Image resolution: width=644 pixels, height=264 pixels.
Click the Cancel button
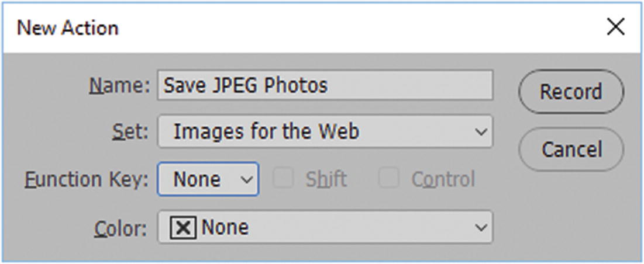click(570, 150)
